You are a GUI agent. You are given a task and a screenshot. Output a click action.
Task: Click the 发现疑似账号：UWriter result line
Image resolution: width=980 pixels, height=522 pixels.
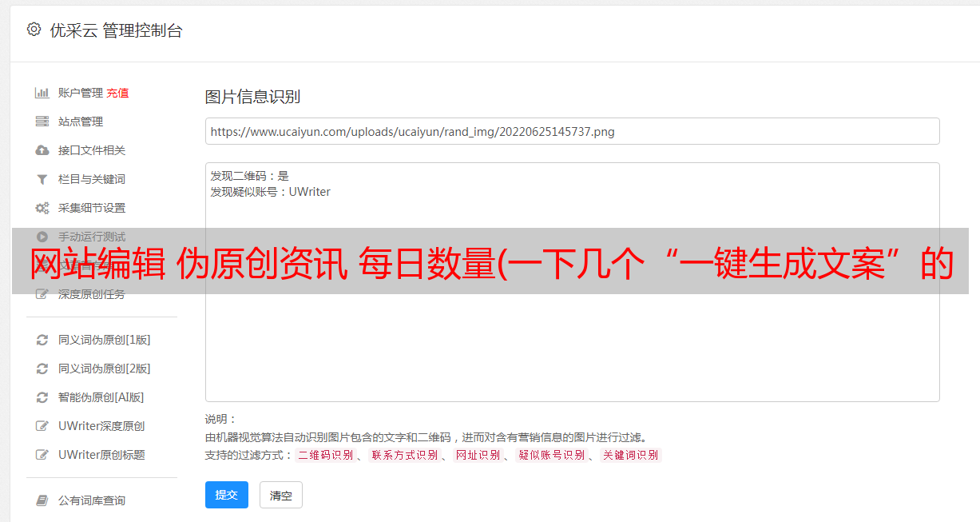(x=271, y=192)
